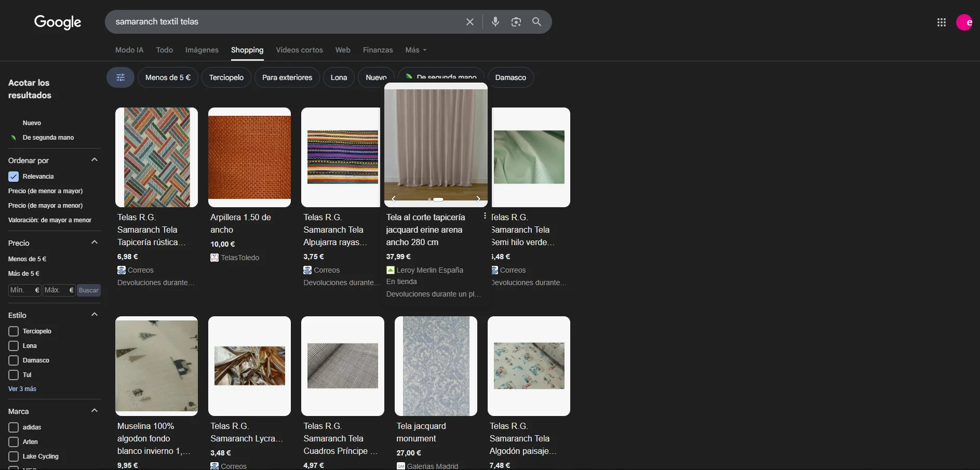Image resolution: width=980 pixels, height=470 pixels.
Task: Open the filter settings icon beside the chips
Action: 120,77
